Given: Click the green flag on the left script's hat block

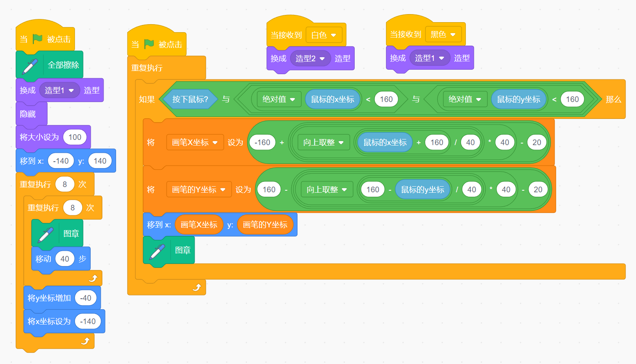Looking at the screenshot, I should click(37, 39).
